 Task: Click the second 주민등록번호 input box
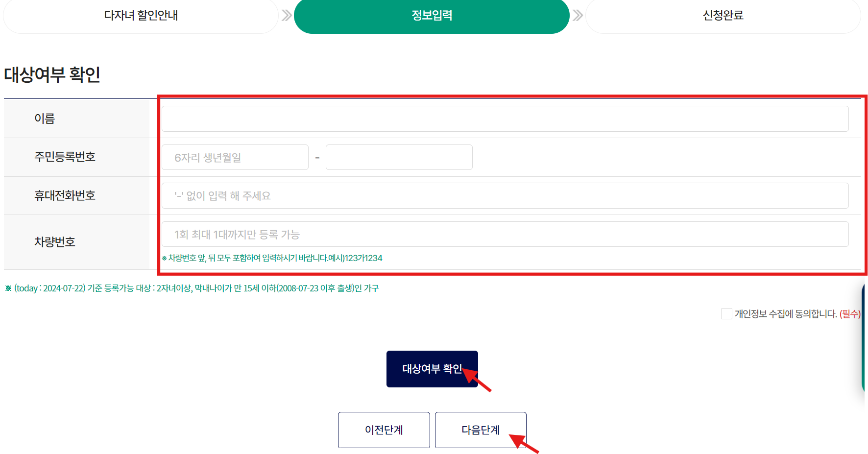click(x=399, y=157)
